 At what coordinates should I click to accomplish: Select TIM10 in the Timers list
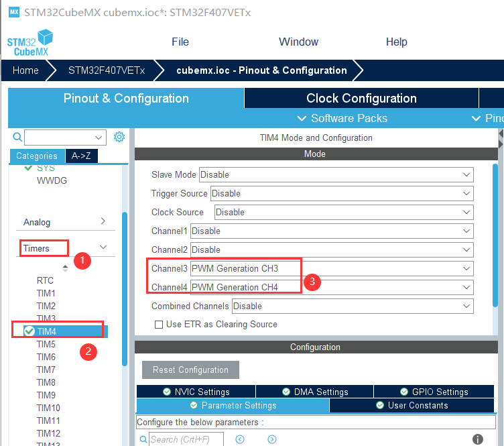click(x=48, y=408)
